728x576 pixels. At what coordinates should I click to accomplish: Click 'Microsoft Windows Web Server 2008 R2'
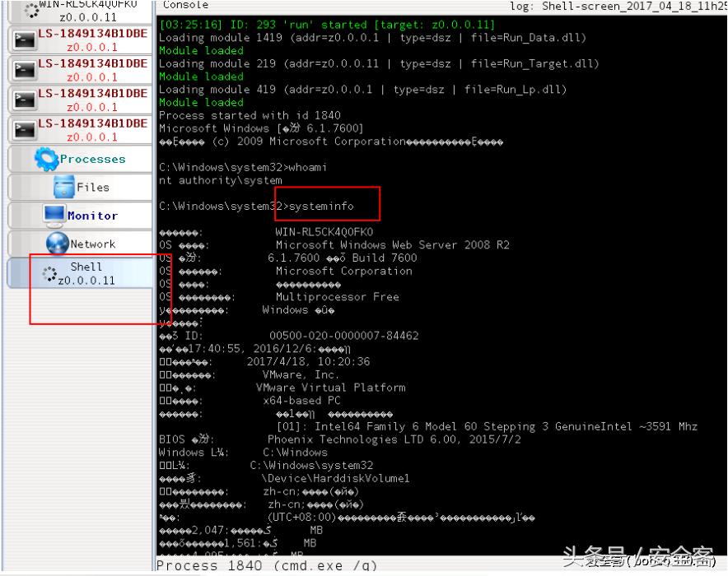click(392, 245)
